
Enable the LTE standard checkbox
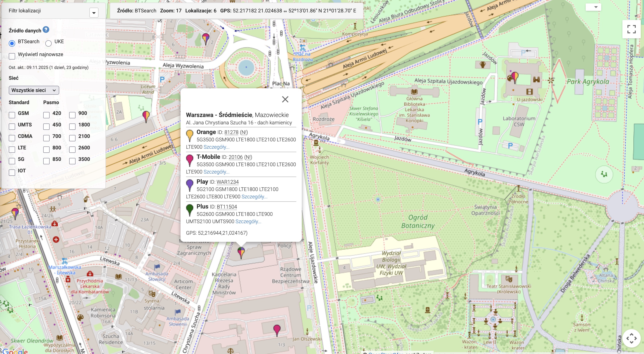12,150
